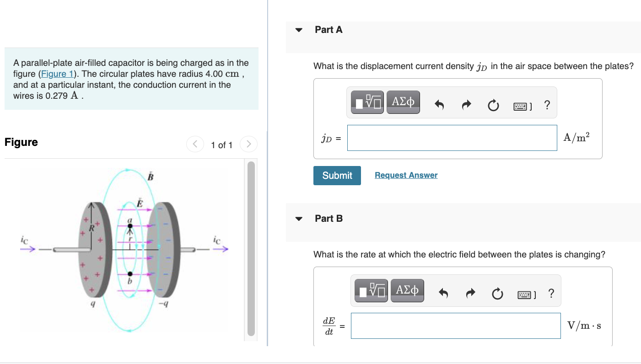The height and width of the screenshot is (364, 641).
Task: Click the help question mark in Part A editor
Action: pyautogui.click(x=547, y=105)
